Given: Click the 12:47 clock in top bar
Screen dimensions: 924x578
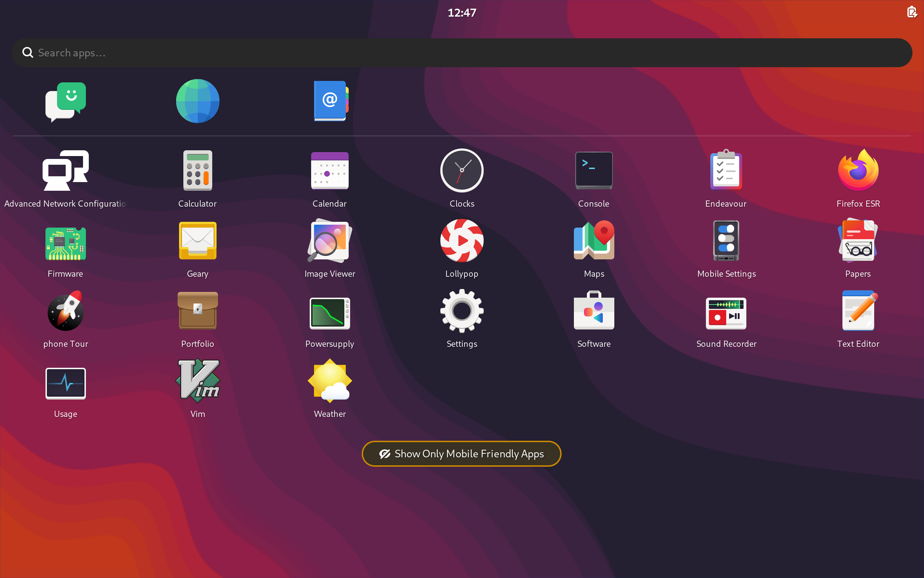Looking at the screenshot, I should [x=462, y=13].
